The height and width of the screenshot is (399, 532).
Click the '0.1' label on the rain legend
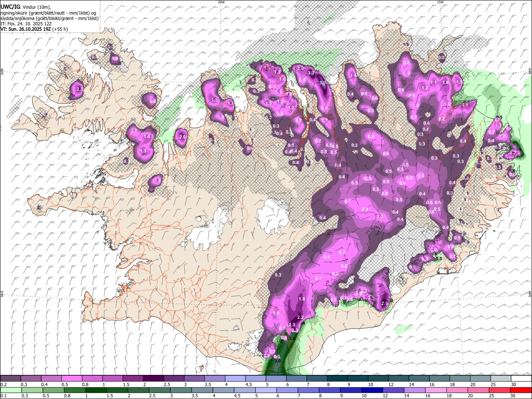click(3, 396)
